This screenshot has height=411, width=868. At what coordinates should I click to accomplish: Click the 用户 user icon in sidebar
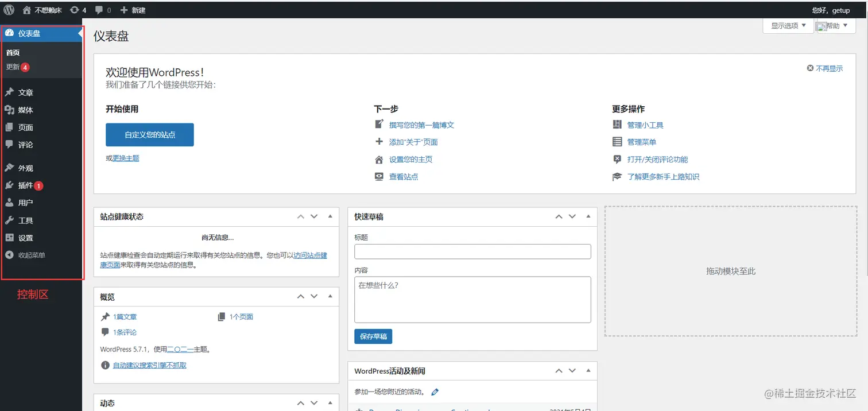(x=9, y=203)
